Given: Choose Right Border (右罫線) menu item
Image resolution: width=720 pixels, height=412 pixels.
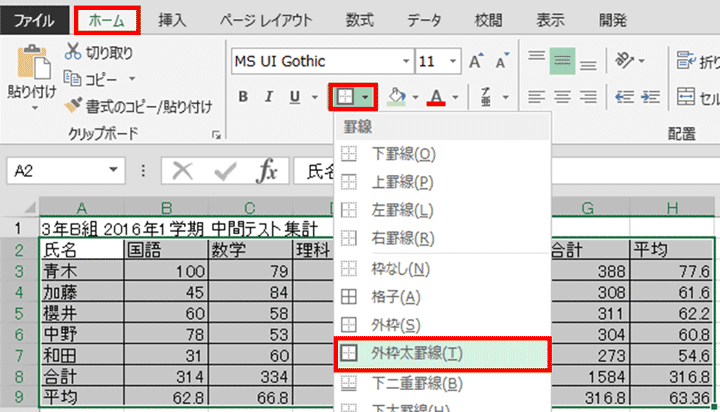Looking at the screenshot, I should pos(442,238).
